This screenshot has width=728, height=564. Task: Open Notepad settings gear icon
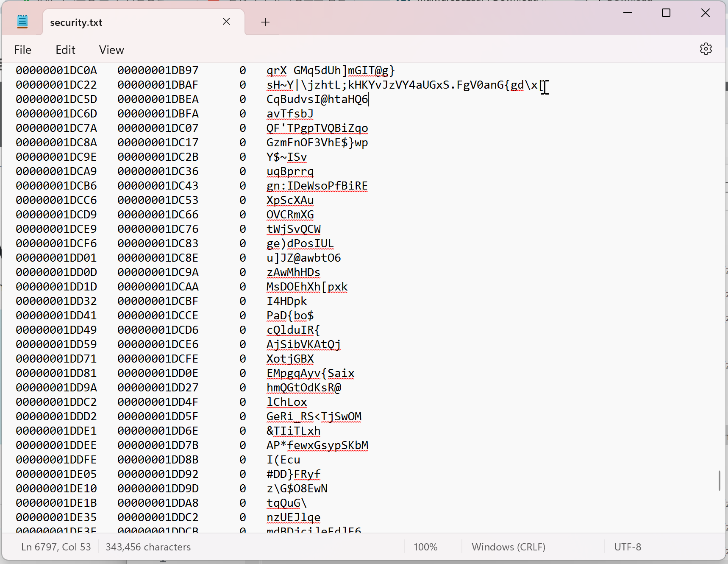tap(706, 49)
